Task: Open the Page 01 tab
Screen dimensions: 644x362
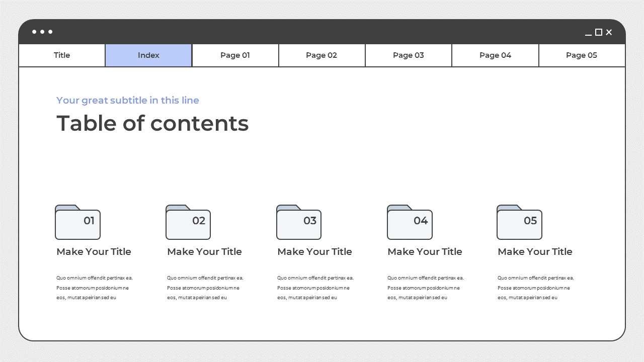Action: tap(235, 55)
